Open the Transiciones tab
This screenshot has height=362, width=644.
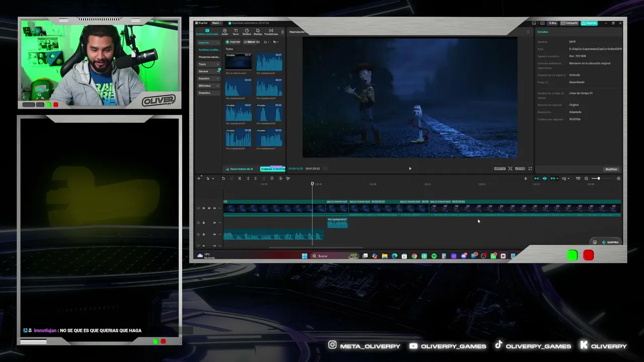tap(271, 32)
